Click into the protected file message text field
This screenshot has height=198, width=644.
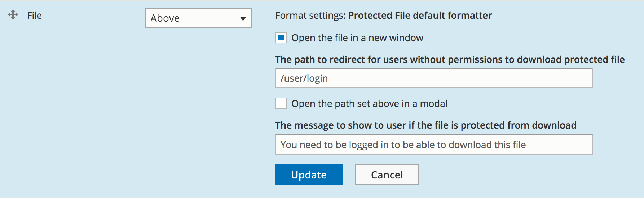tap(434, 145)
